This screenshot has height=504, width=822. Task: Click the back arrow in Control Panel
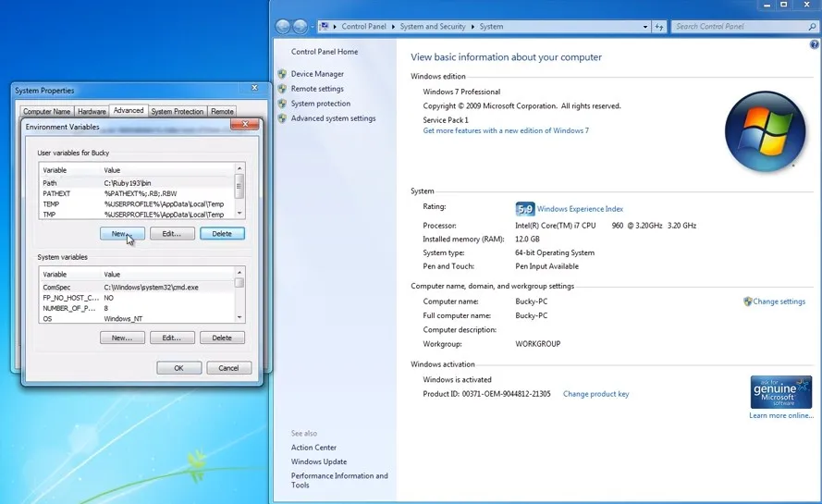tap(283, 26)
